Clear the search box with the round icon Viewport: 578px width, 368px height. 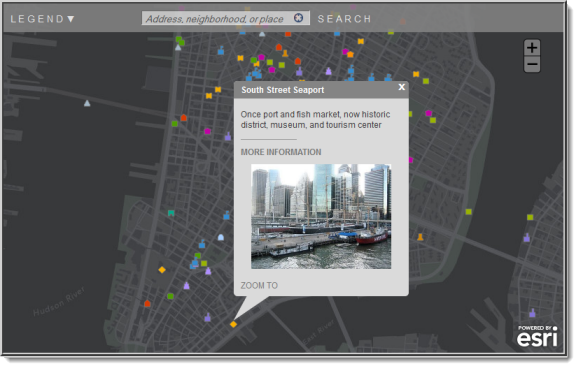pos(299,18)
